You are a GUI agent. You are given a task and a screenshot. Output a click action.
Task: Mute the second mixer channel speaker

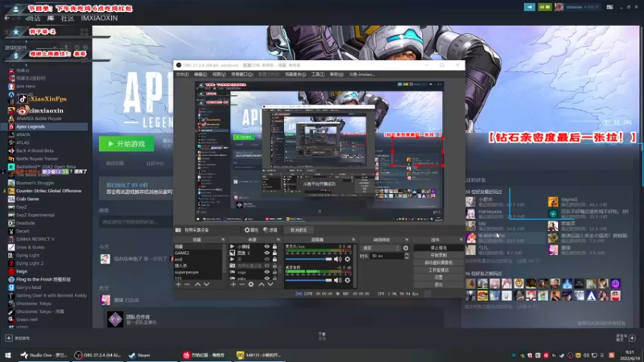(x=337, y=280)
